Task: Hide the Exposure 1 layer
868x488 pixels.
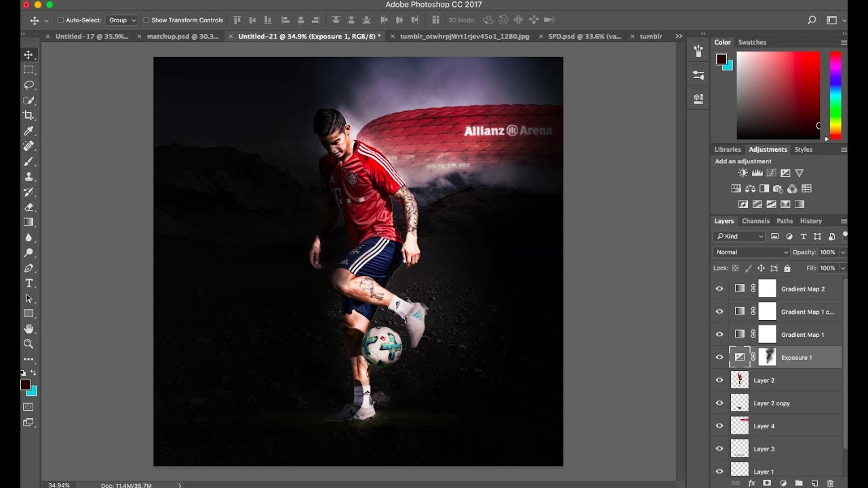Action: [x=719, y=357]
